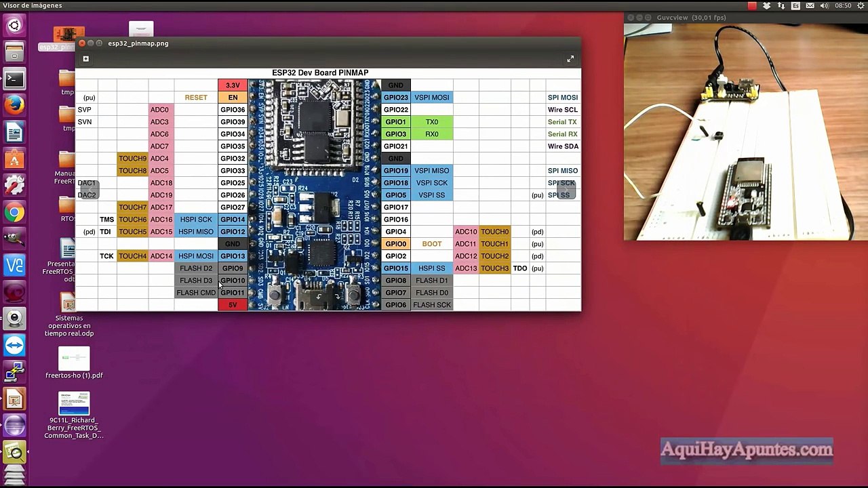The image size is (868, 488).
Task: Click the RX0 cell
Action: 432,134
